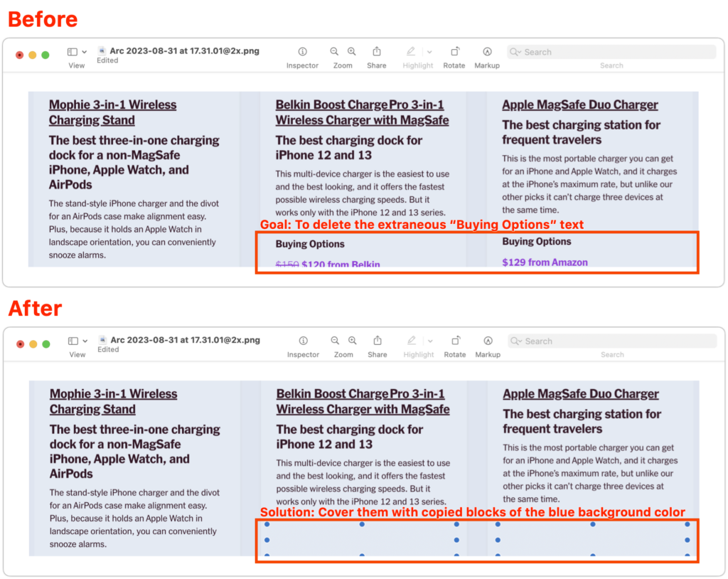This screenshot has width=728, height=579.
Task: Select the Highlight pen in After window
Action: pyautogui.click(x=412, y=341)
